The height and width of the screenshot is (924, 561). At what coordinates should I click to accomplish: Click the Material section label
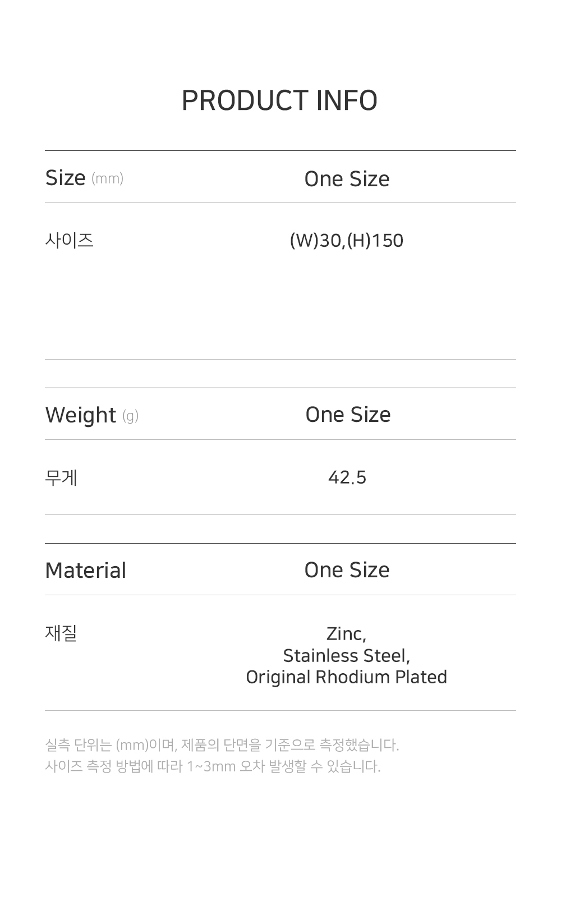pos(85,571)
